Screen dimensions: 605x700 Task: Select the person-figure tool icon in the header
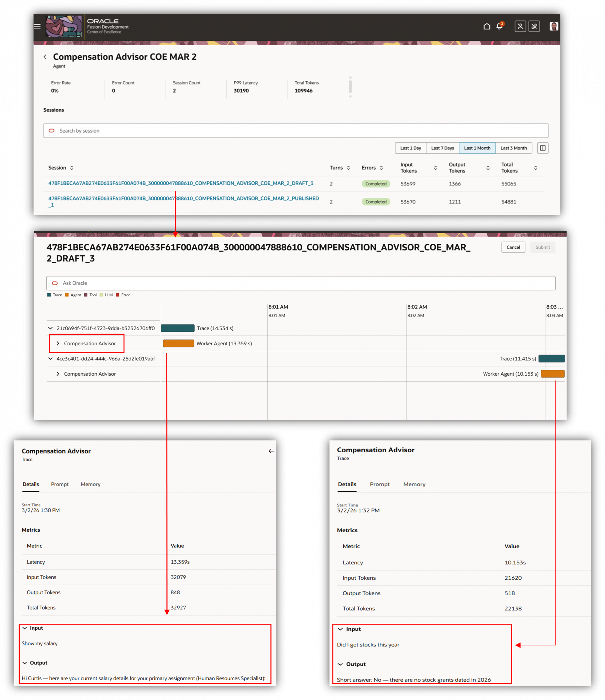pyautogui.click(x=520, y=26)
